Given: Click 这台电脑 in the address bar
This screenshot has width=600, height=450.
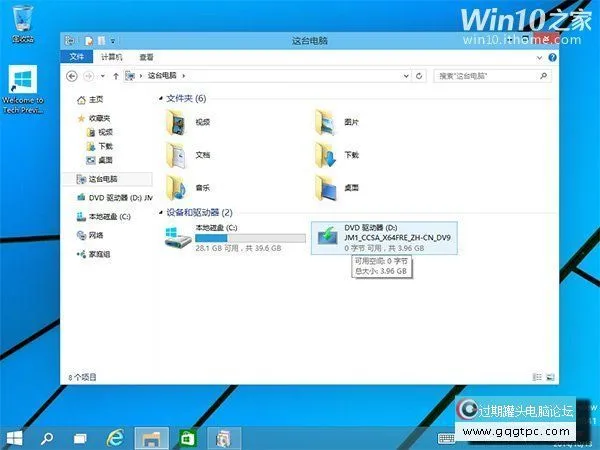Looking at the screenshot, I should 162,76.
